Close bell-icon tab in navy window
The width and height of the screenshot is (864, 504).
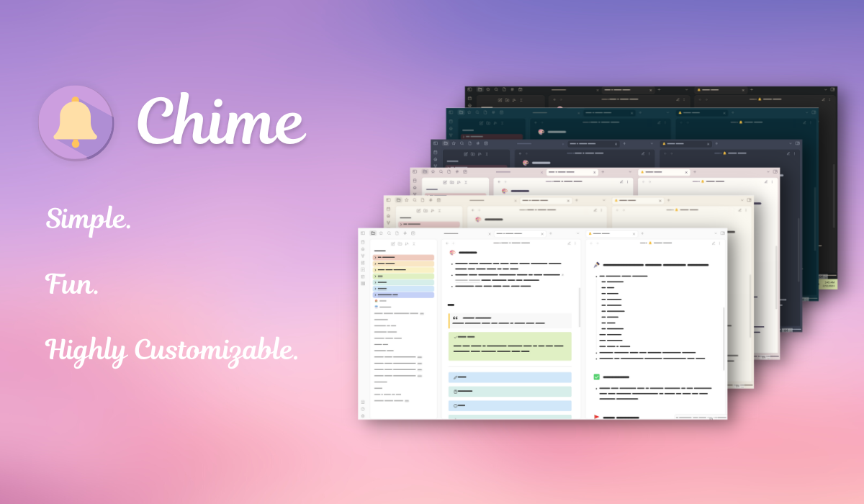coord(708,143)
